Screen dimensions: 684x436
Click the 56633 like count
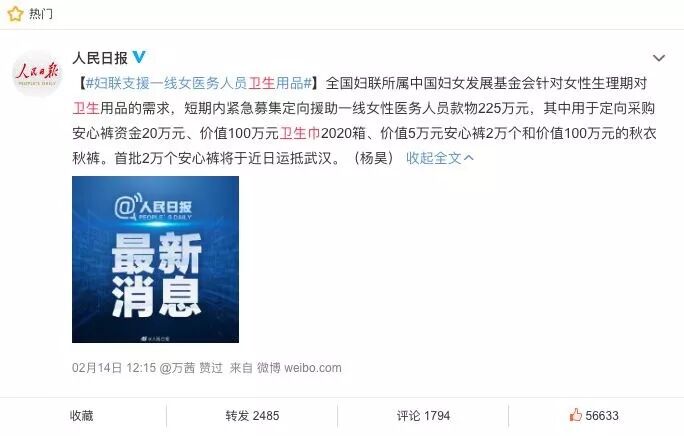point(602,415)
